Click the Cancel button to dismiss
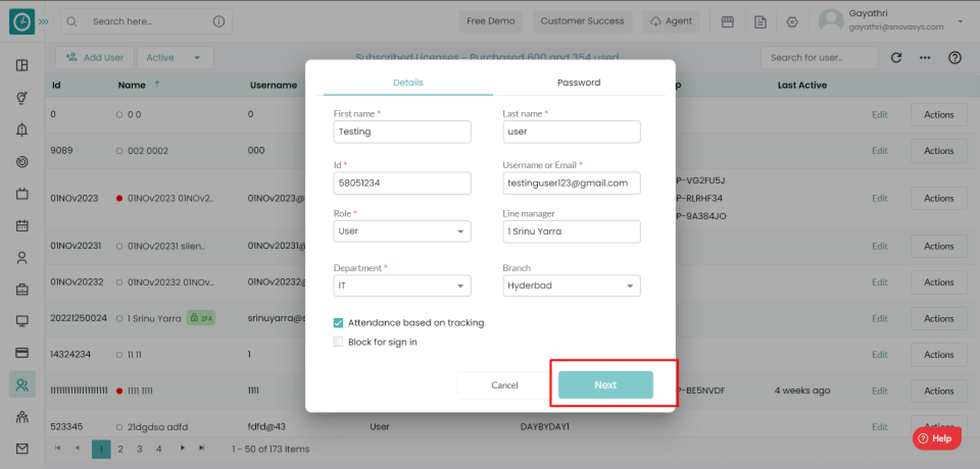 coord(505,385)
